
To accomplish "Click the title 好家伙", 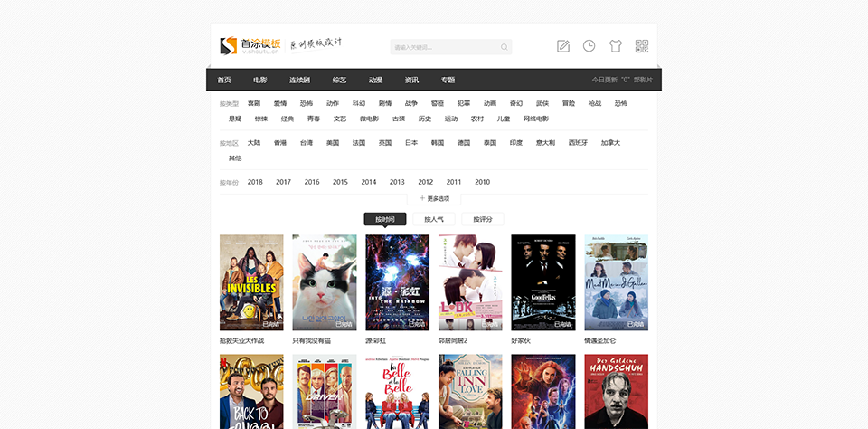I will pyautogui.click(x=521, y=341).
